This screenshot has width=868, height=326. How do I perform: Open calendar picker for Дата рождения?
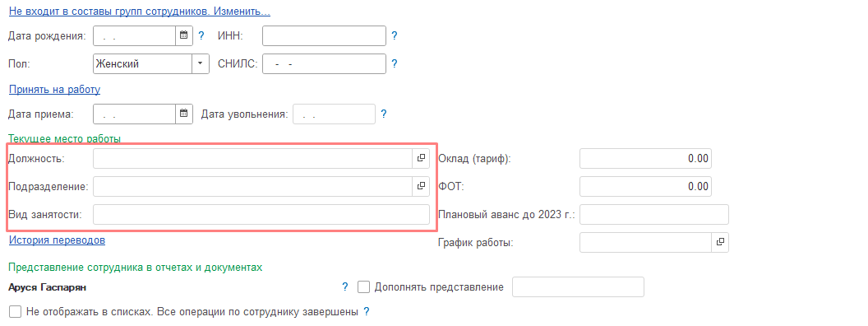coord(184,36)
